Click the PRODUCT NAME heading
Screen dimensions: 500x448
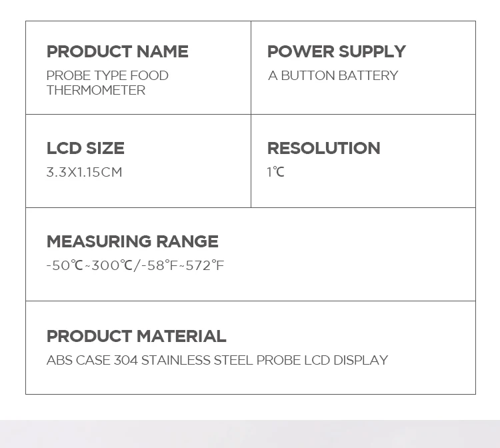(117, 52)
